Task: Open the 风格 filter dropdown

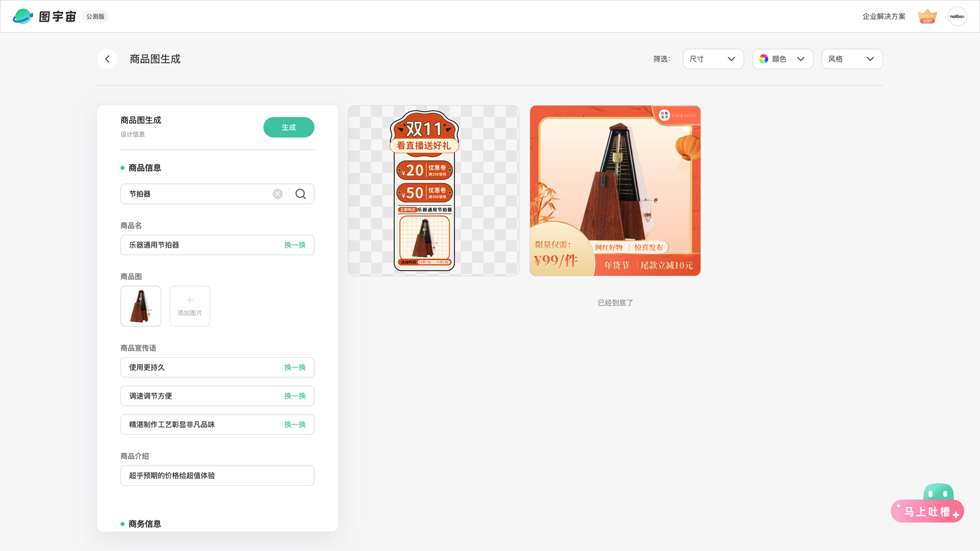Action: click(852, 59)
